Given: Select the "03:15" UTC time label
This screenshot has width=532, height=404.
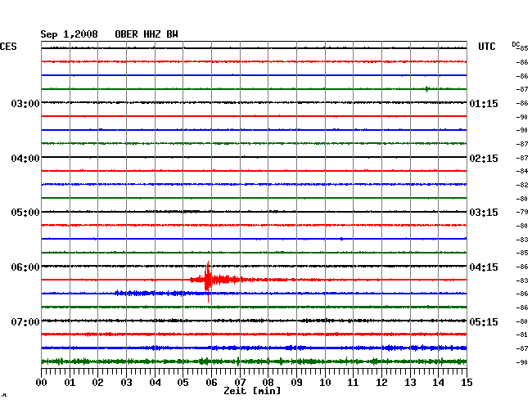Looking at the screenshot, I should click(484, 213).
